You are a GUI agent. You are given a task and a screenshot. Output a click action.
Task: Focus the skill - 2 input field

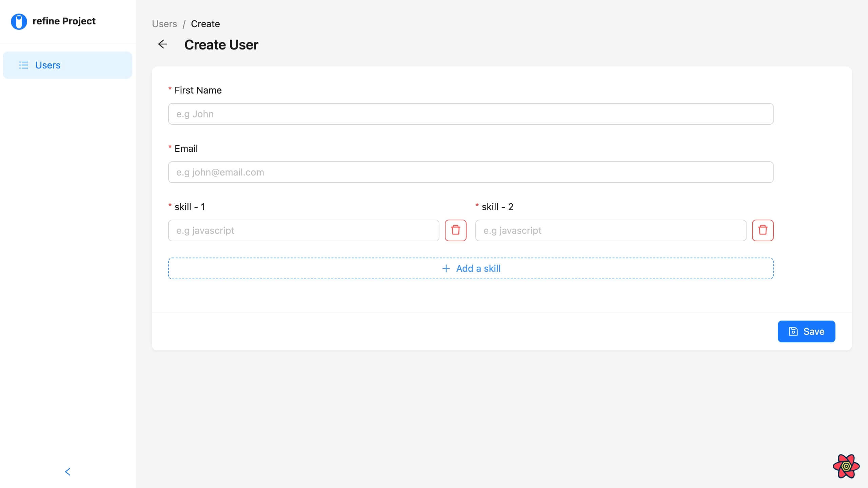(x=611, y=230)
